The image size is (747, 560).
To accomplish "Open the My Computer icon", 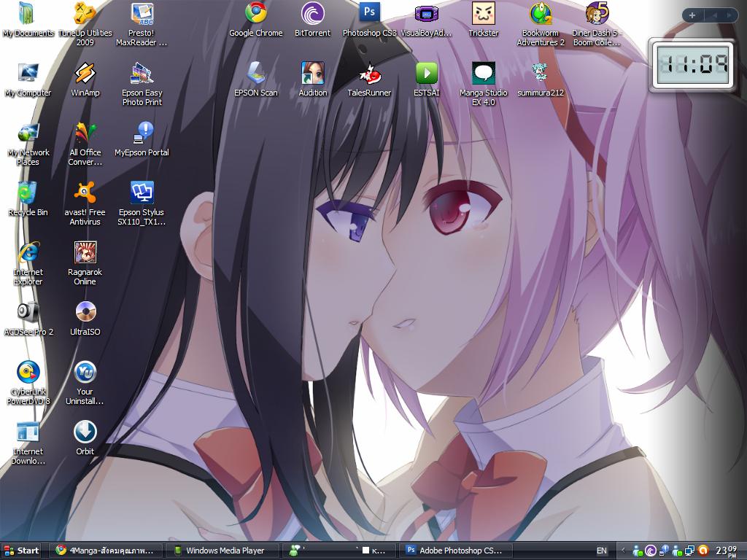I will click(x=28, y=80).
